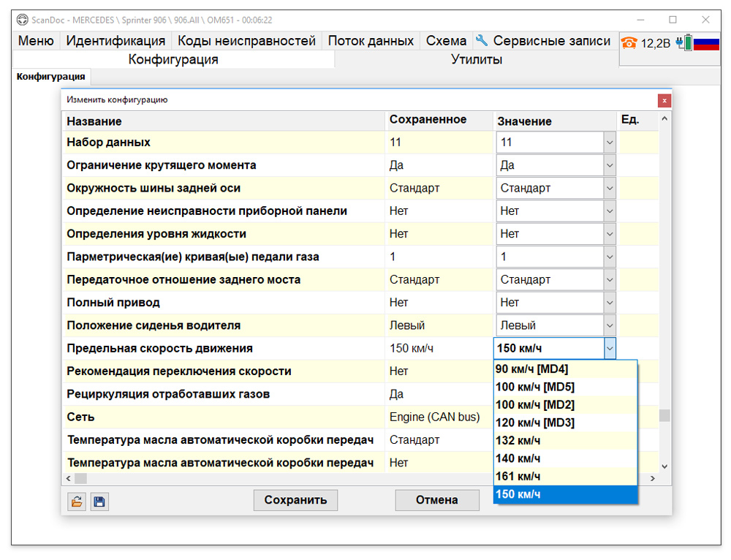Open the Определения уровня жидкости dropdown
731x560 pixels.
click(x=610, y=234)
